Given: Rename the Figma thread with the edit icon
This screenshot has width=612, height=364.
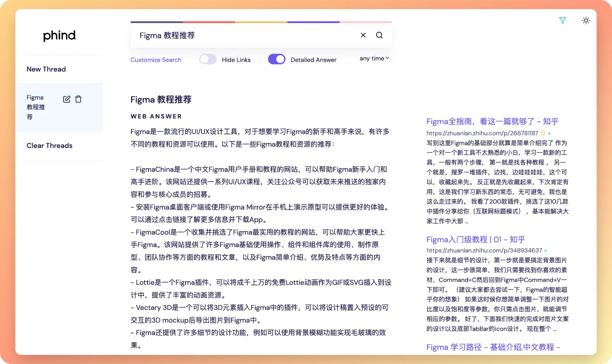Looking at the screenshot, I should point(67,99).
